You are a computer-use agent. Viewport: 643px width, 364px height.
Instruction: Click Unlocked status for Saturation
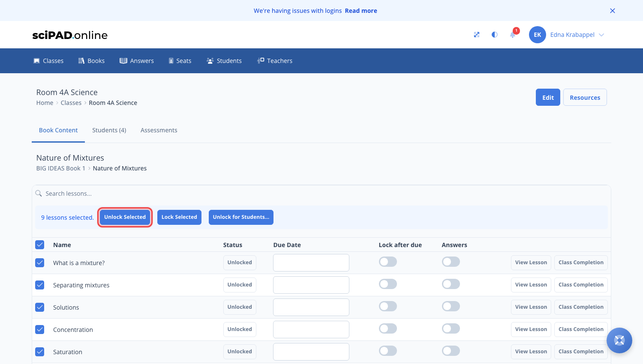click(x=240, y=352)
